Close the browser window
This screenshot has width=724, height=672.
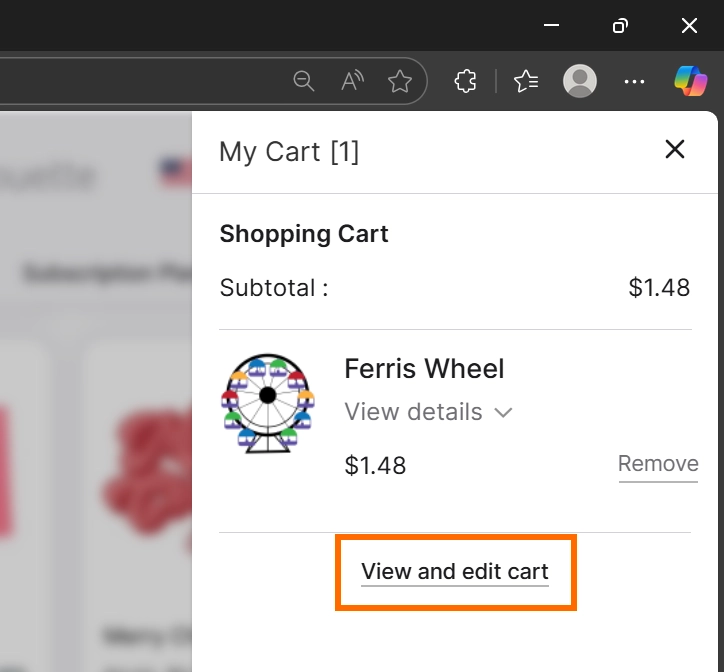(x=689, y=26)
